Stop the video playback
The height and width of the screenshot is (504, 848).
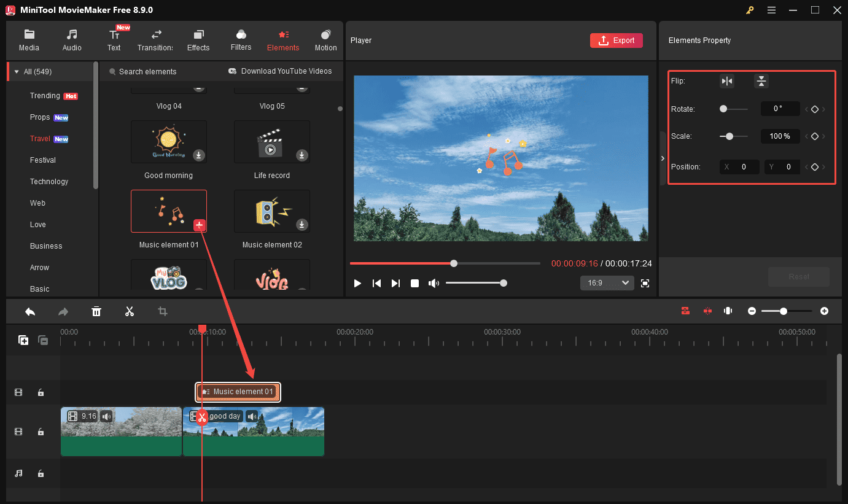pos(415,283)
